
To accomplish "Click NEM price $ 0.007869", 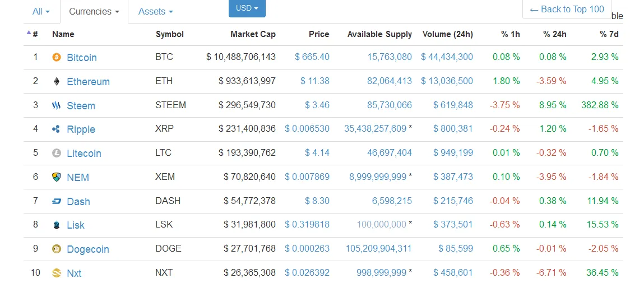I will [307, 177].
